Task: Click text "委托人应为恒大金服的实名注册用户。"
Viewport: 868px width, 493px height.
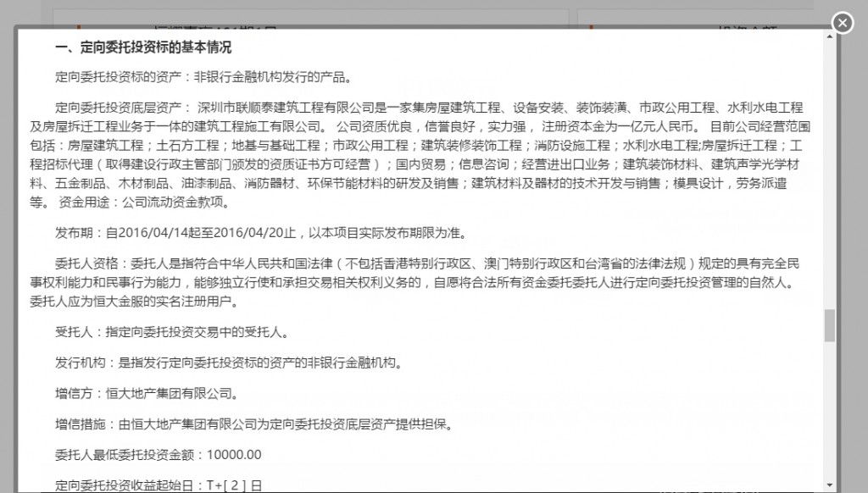Action: [x=135, y=302]
